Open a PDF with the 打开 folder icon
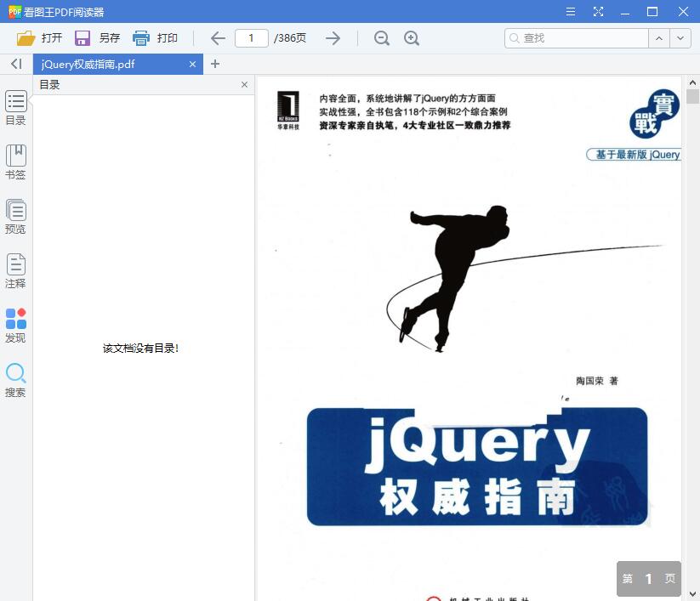Image resolution: width=700 pixels, height=601 pixels. [26, 38]
